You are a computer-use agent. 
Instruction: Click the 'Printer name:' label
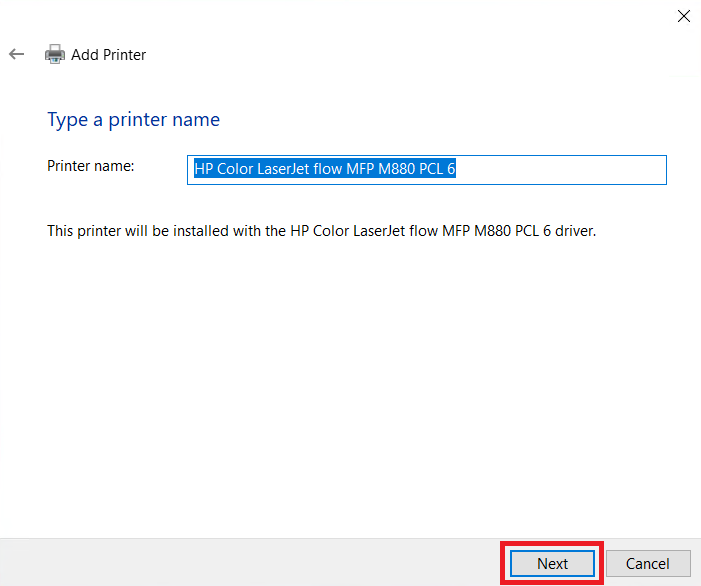point(91,166)
